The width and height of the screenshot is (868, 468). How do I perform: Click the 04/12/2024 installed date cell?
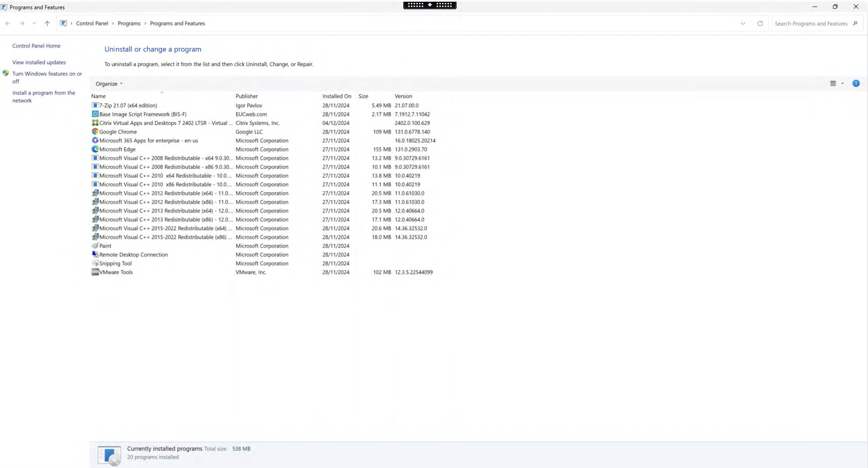[x=336, y=123]
